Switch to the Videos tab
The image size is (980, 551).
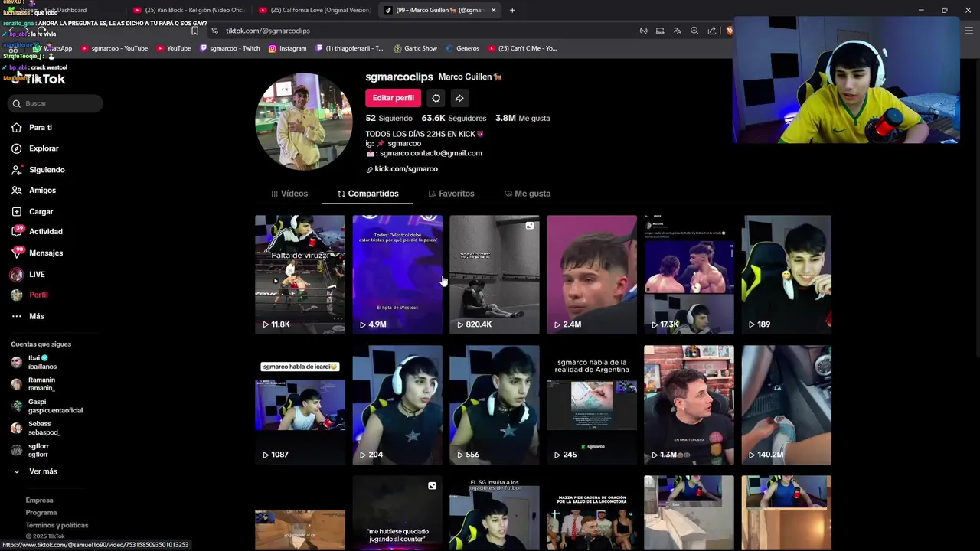[289, 194]
